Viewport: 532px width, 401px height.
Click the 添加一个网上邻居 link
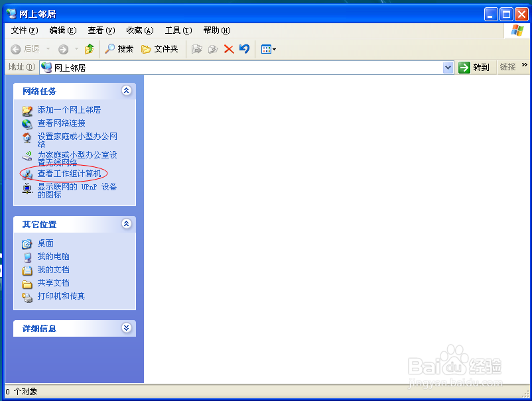tap(69, 110)
